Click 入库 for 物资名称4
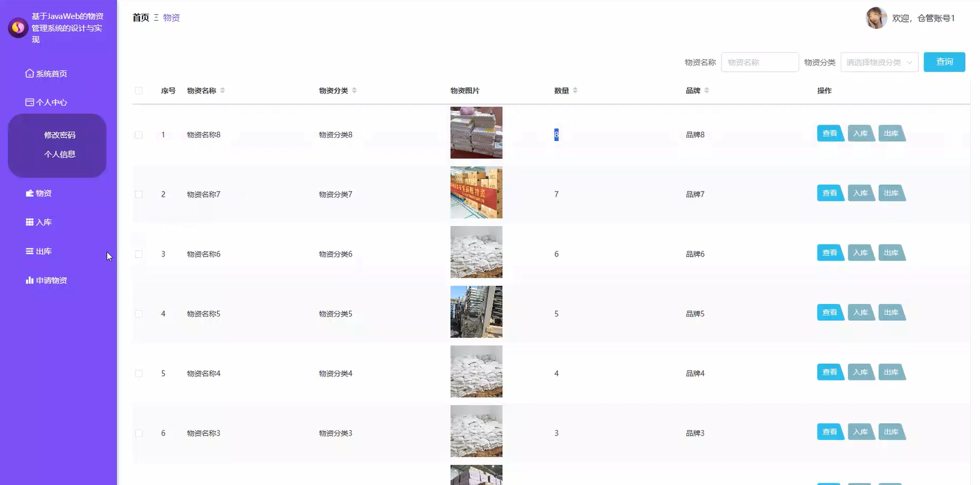 click(x=861, y=373)
